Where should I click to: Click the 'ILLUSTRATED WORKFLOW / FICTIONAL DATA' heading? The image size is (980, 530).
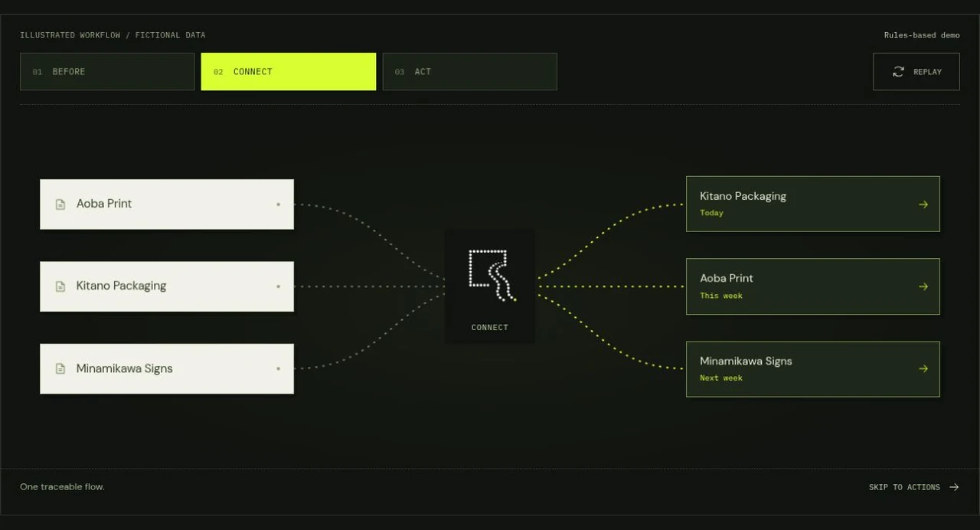click(x=113, y=35)
